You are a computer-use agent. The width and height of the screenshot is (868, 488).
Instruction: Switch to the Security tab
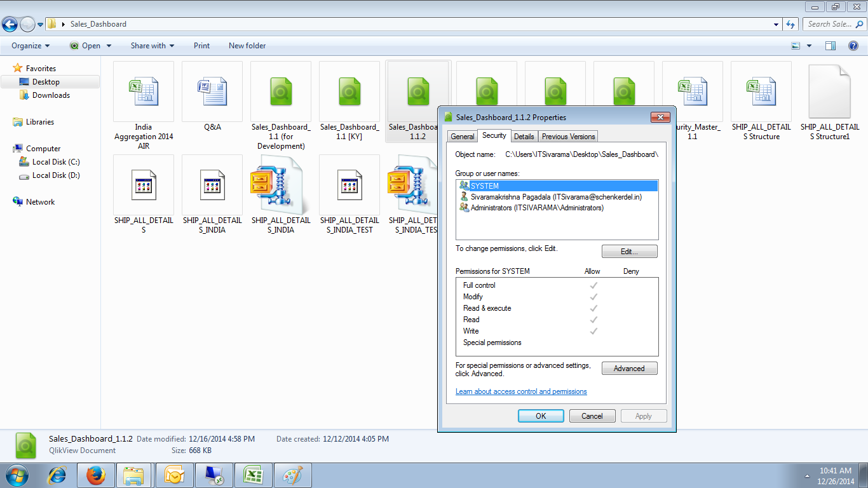coord(494,135)
